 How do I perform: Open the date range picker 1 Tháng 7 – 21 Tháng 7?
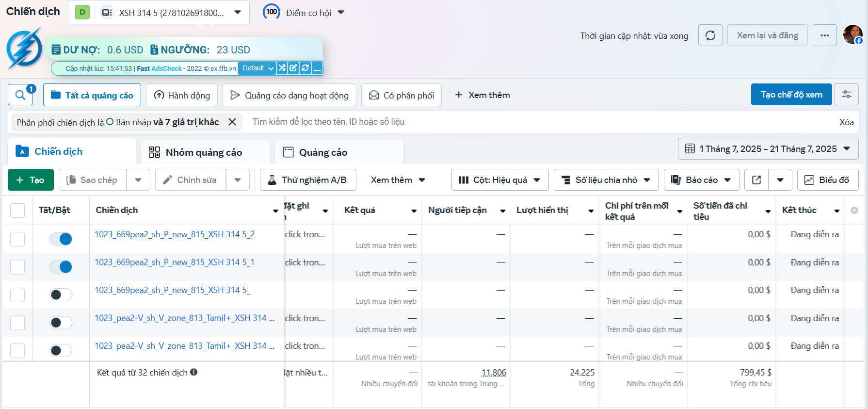coord(768,149)
